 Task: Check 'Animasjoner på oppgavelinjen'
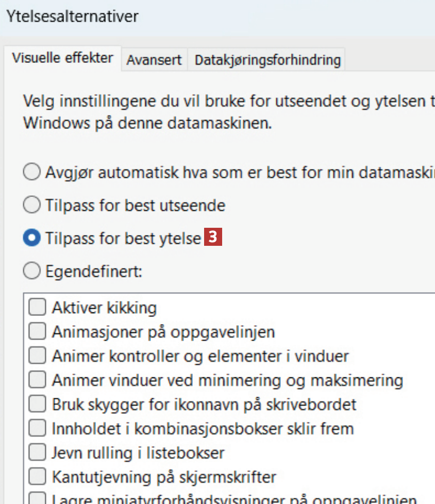tap(37, 332)
